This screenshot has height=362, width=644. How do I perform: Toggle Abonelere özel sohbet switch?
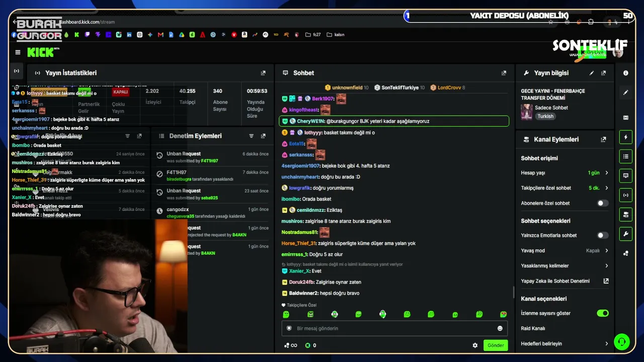[x=602, y=203]
